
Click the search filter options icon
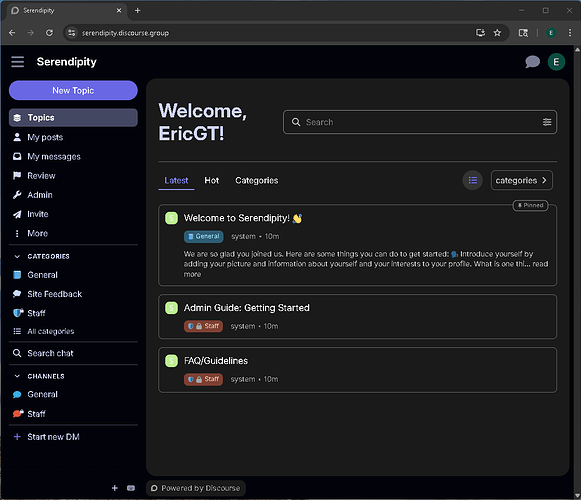tap(547, 122)
